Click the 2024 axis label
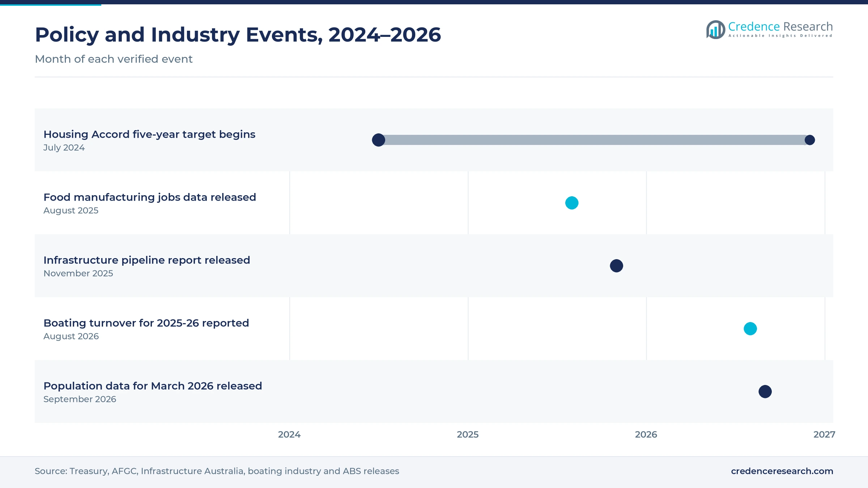868x488 pixels. 289,435
